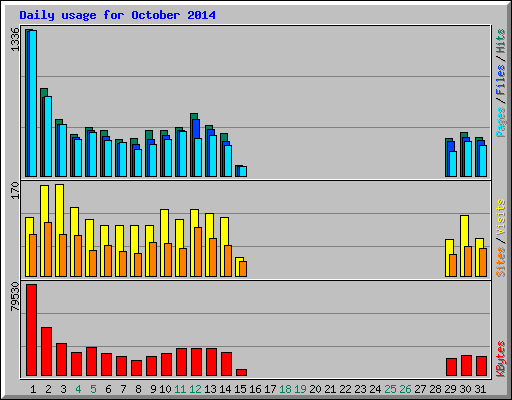Image resolution: width=512 pixels, height=400 pixels.
Task: Click green weekend day label "19"
Action: pos(300,389)
